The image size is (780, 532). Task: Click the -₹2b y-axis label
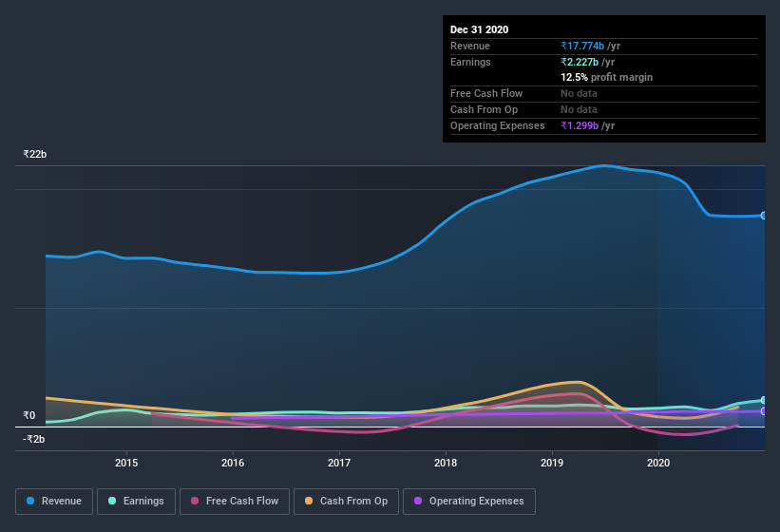[x=34, y=439]
